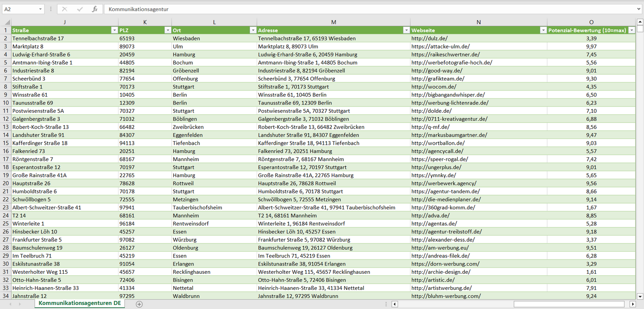Viewport: 644px width, 309px height.
Task: Add a new sheet with plus icon
Action: [139, 304]
